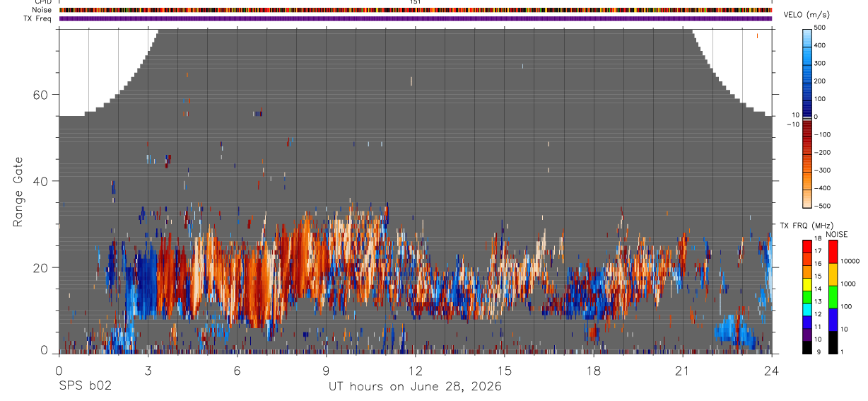Click the Noise strip at top

pos(416,10)
